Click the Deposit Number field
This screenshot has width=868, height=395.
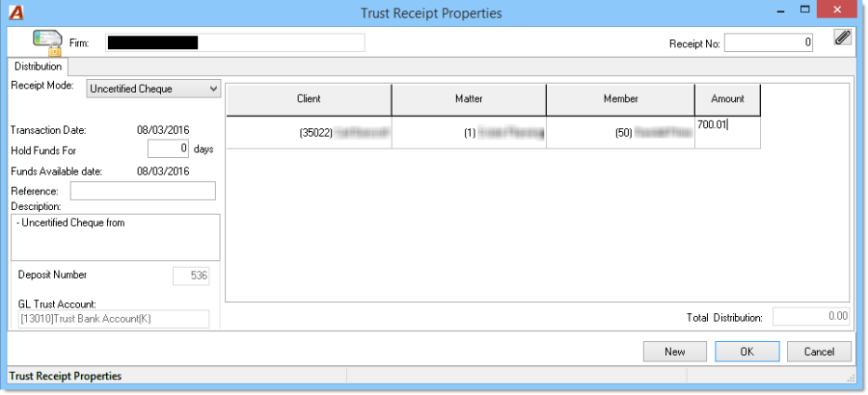(191, 276)
